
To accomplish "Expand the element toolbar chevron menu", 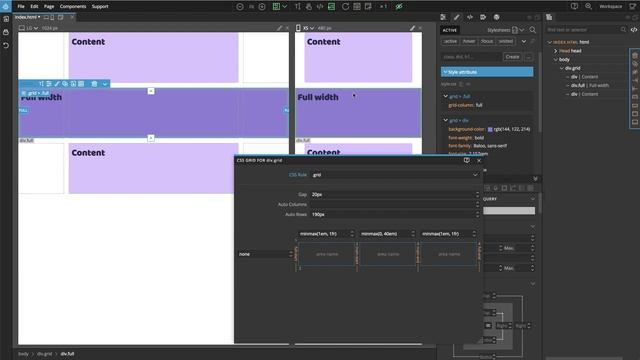I will click(x=105, y=84).
